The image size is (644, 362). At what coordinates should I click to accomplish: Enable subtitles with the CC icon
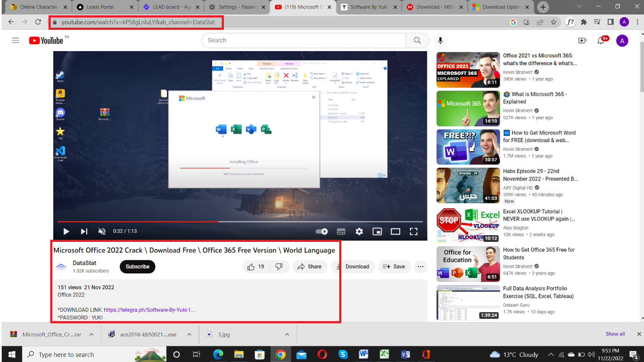coord(341,231)
